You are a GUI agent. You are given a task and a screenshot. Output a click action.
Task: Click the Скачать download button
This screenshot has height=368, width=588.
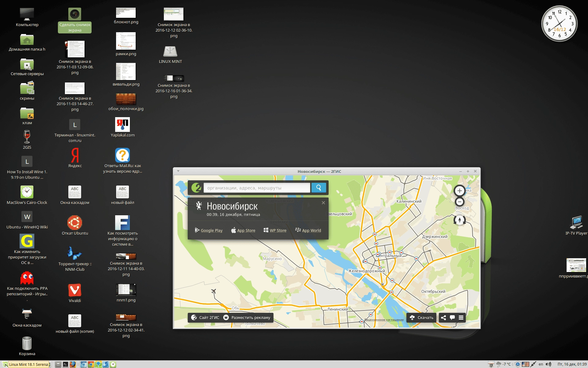[x=421, y=317]
